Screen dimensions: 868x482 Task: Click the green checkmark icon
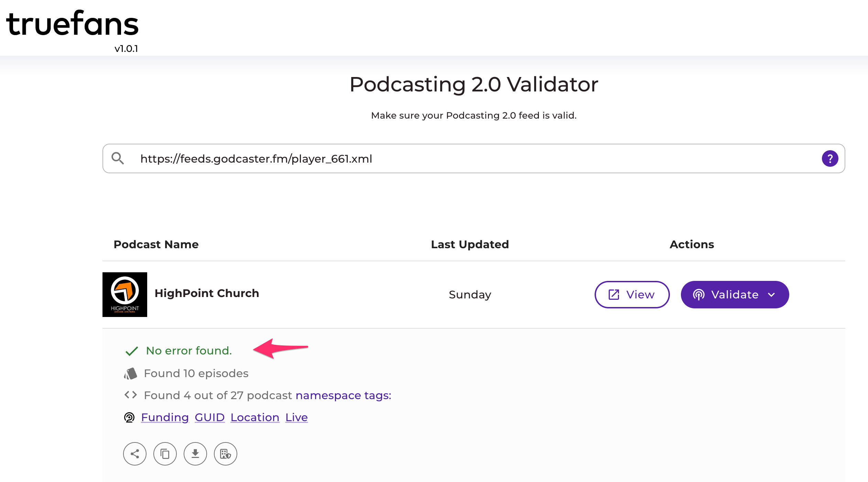pyautogui.click(x=132, y=351)
